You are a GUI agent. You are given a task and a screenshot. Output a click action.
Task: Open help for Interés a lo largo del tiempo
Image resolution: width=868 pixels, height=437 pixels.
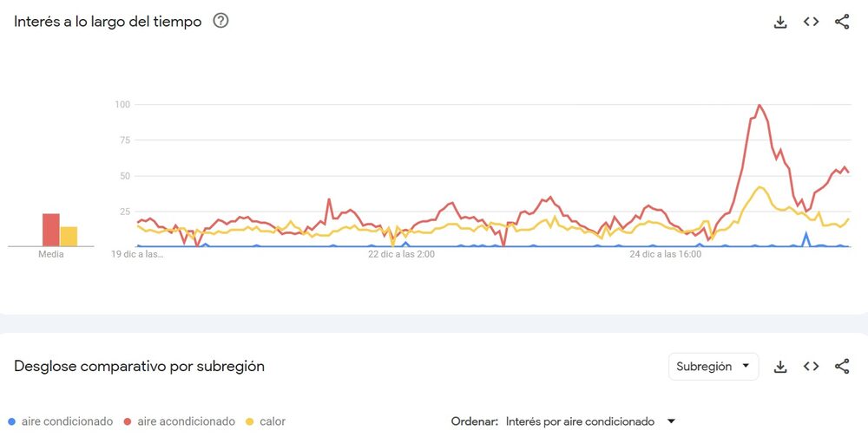tap(220, 21)
